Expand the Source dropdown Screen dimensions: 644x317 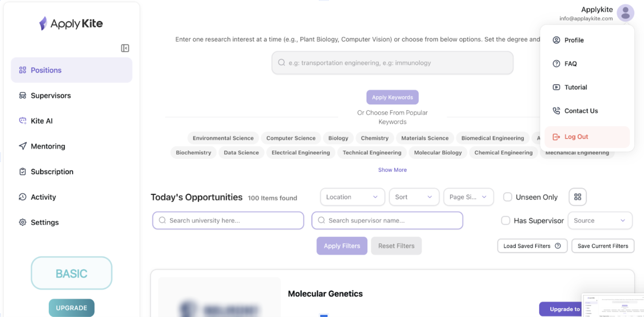[600, 220]
